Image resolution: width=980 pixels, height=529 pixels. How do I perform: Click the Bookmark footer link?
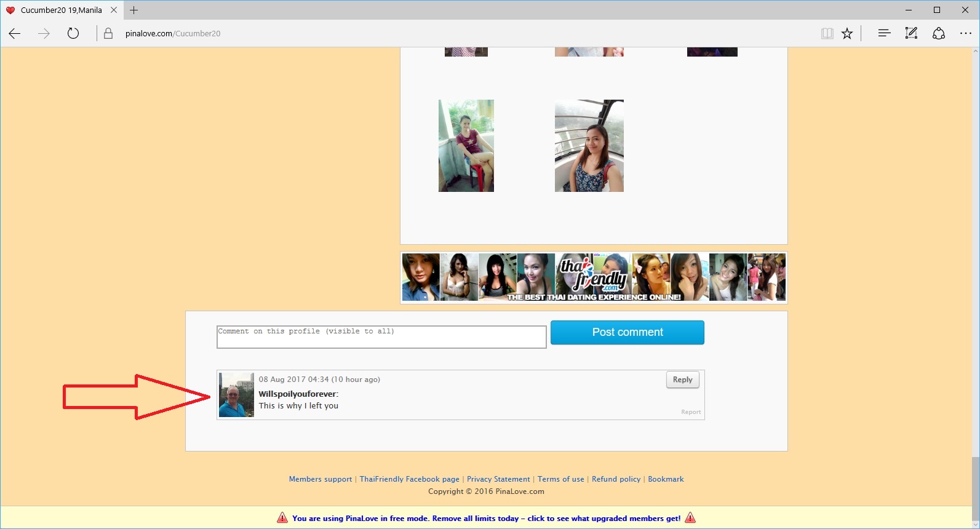click(x=666, y=479)
